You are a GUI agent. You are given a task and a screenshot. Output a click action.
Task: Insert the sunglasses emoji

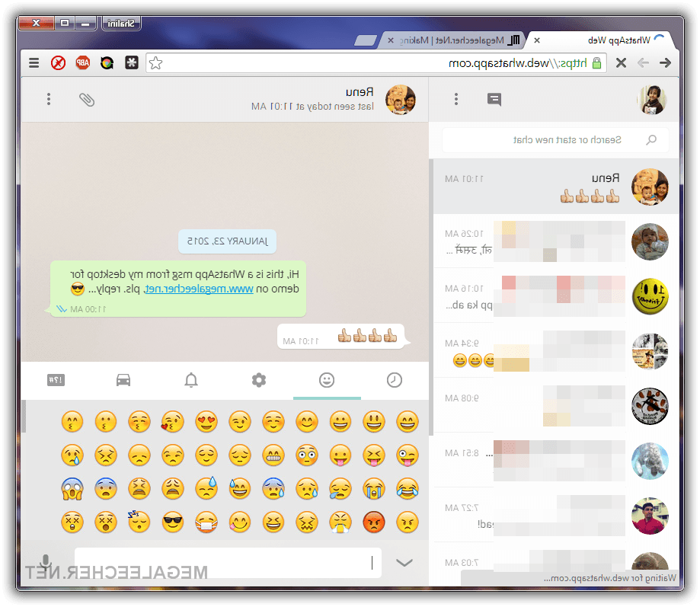(x=173, y=522)
